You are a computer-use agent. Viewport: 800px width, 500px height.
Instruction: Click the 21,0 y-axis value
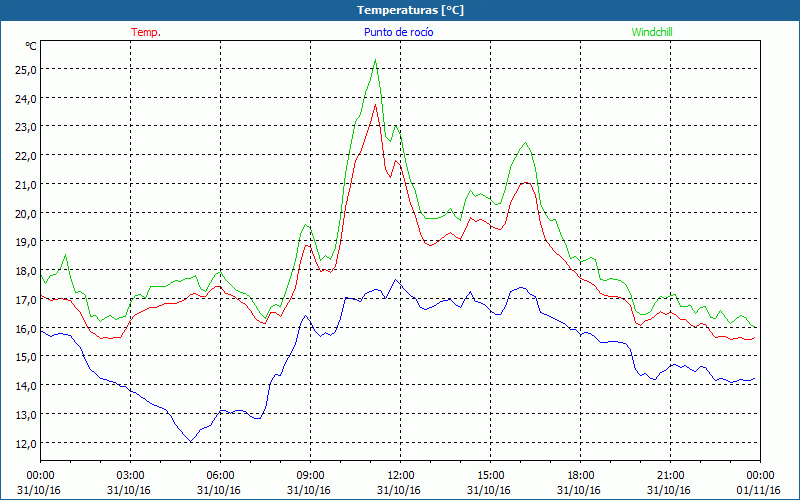(x=26, y=185)
